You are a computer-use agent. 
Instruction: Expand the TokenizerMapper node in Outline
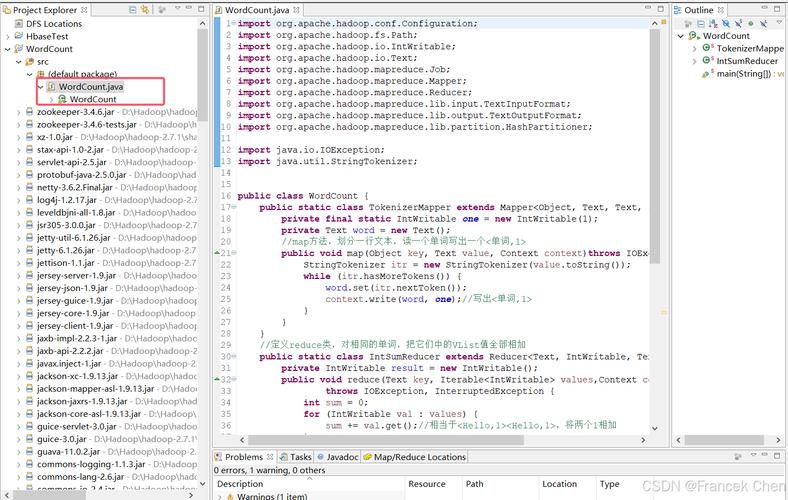(696, 48)
